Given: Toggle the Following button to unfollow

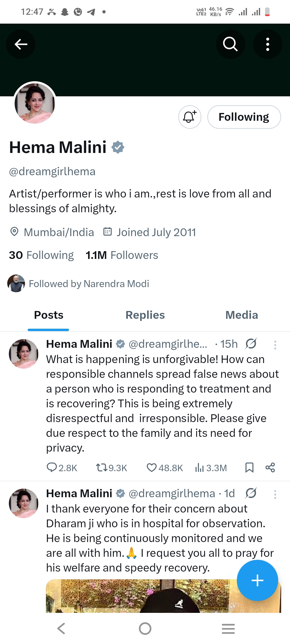Looking at the screenshot, I should tap(244, 117).
